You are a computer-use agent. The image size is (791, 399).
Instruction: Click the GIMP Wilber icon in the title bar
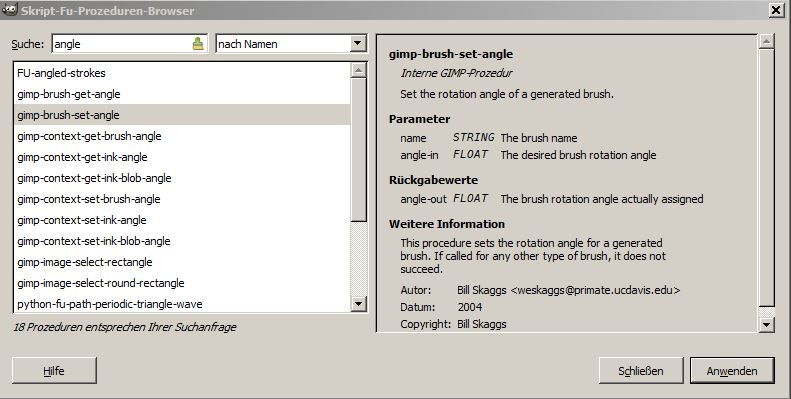9,9
